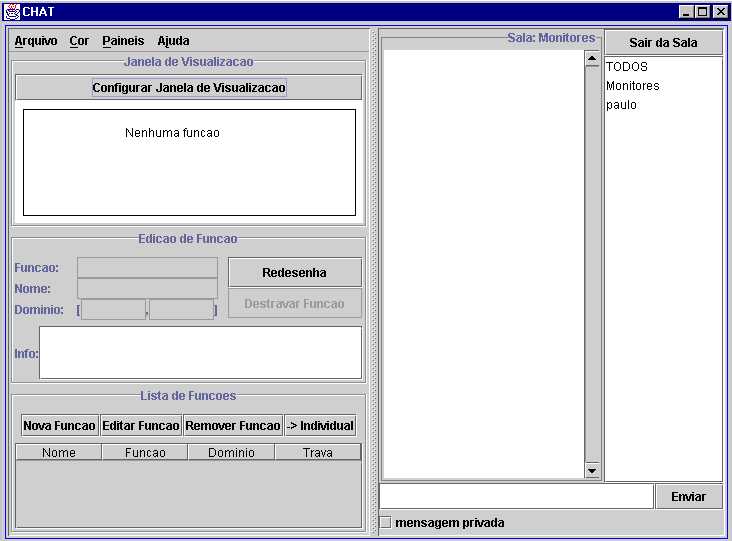Click the Funcao column header

[145, 452]
